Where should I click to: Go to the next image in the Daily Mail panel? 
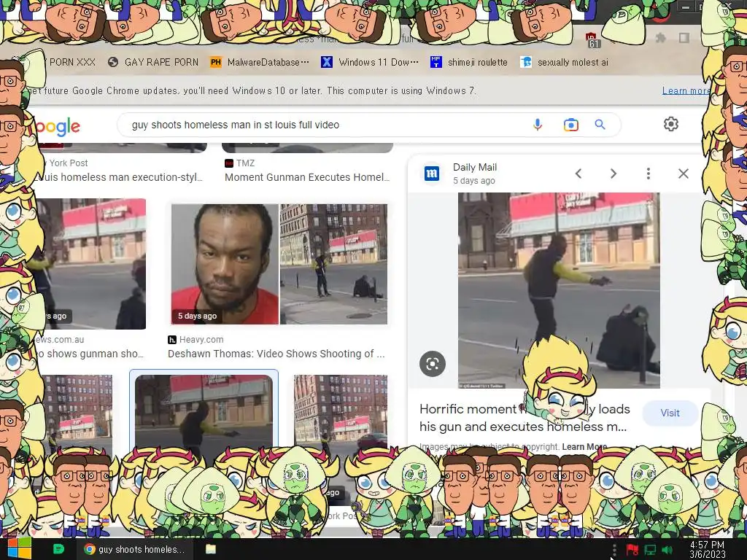click(613, 174)
